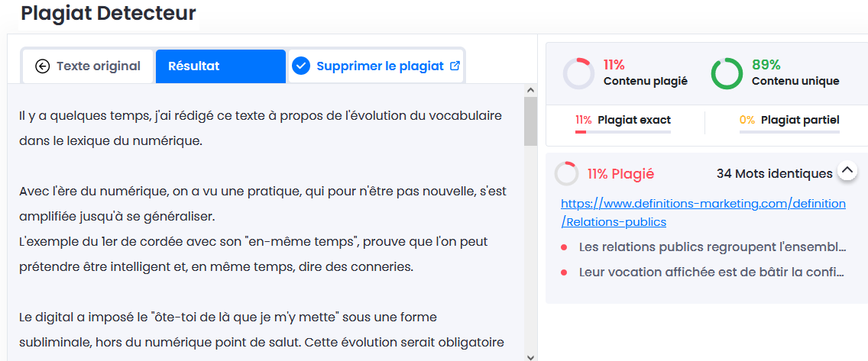This screenshot has height=361, width=868.
Task: Click the Supprimer le plagiat link
Action: click(x=380, y=66)
